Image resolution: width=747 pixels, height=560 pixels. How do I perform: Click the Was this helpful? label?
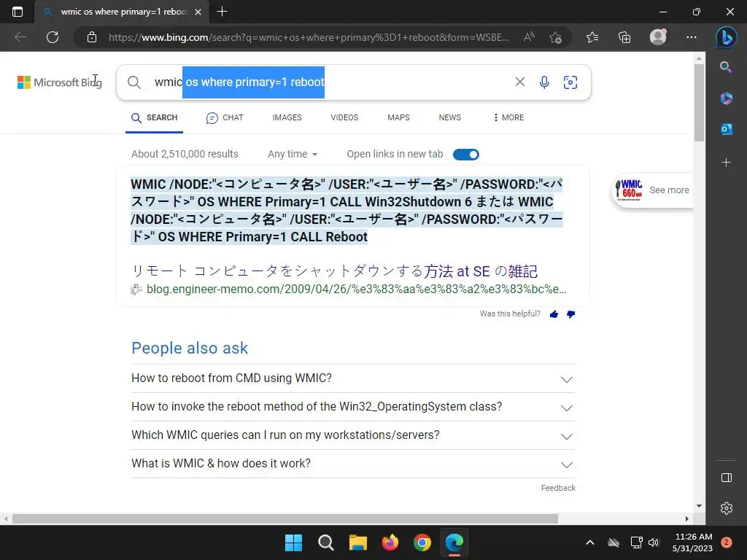click(x=510, y=314)
